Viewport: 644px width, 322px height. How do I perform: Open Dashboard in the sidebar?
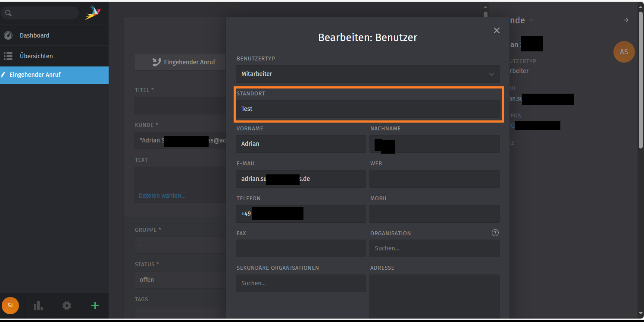pyautogui.click(x=34, y=35)
